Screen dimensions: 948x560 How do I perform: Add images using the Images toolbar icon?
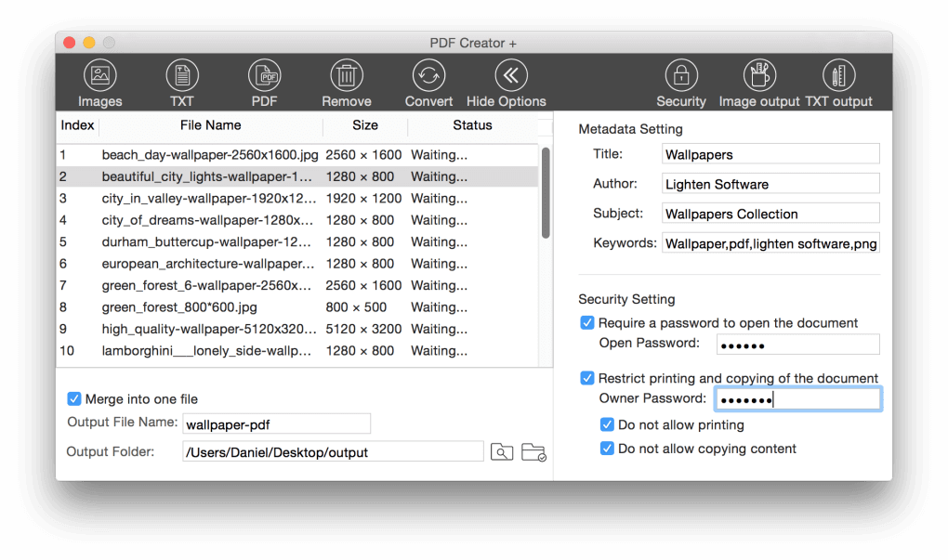click(99, 81)
